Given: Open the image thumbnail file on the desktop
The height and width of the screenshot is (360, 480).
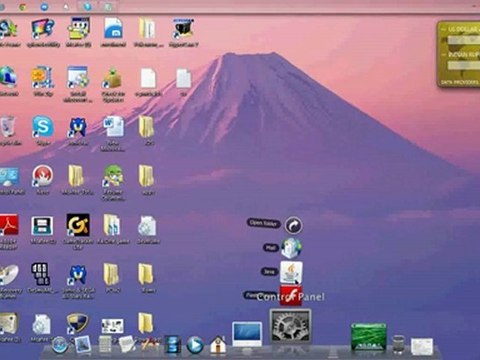Looking at the screenshot, I should [x=112, y=326].
